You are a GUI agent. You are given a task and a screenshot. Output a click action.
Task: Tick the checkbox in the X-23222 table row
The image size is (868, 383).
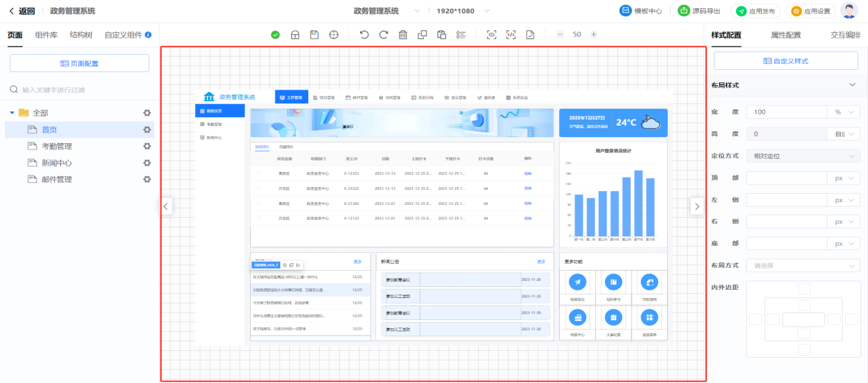click(259, 188)
